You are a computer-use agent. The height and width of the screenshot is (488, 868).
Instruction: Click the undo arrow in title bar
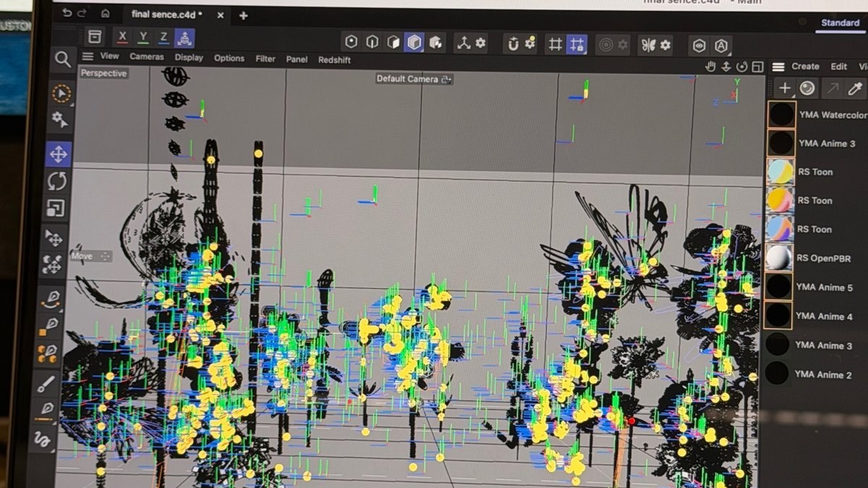coord(67,13)
